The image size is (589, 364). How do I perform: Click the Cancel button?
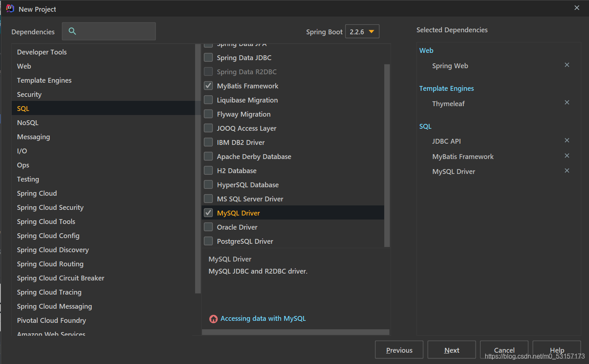tap(504, 350)
